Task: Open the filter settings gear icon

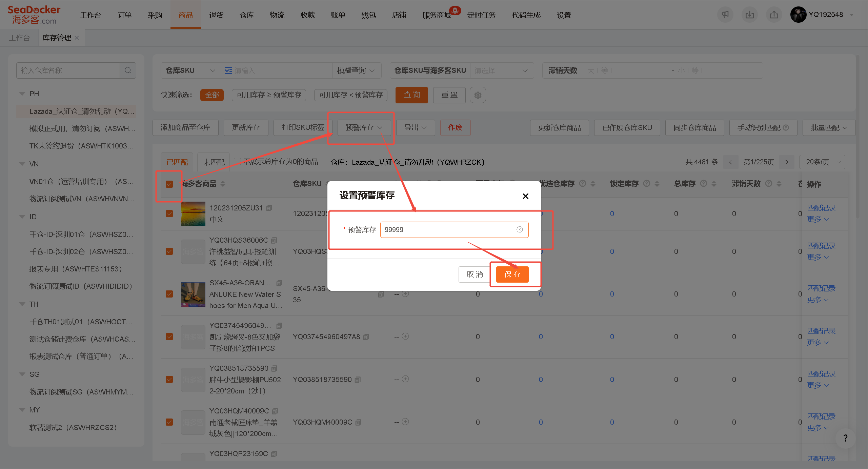Action: pyautogui.click(x=478, y=95)
